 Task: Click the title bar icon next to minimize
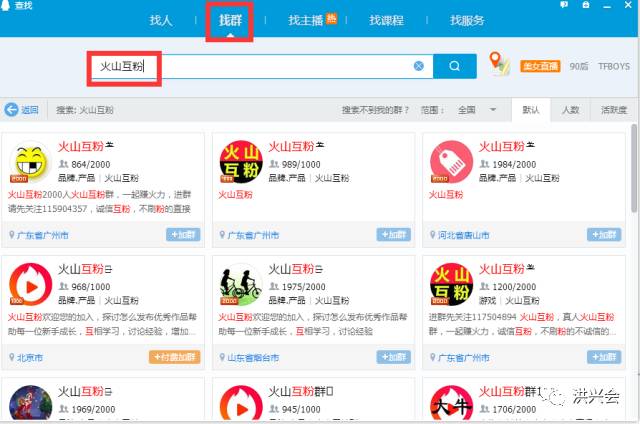(586, 5)
